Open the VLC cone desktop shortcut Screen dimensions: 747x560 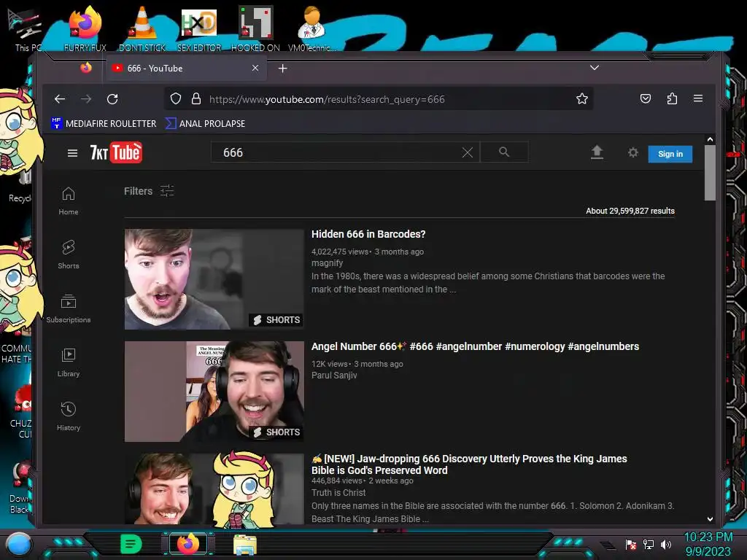(x=142, y=29)
